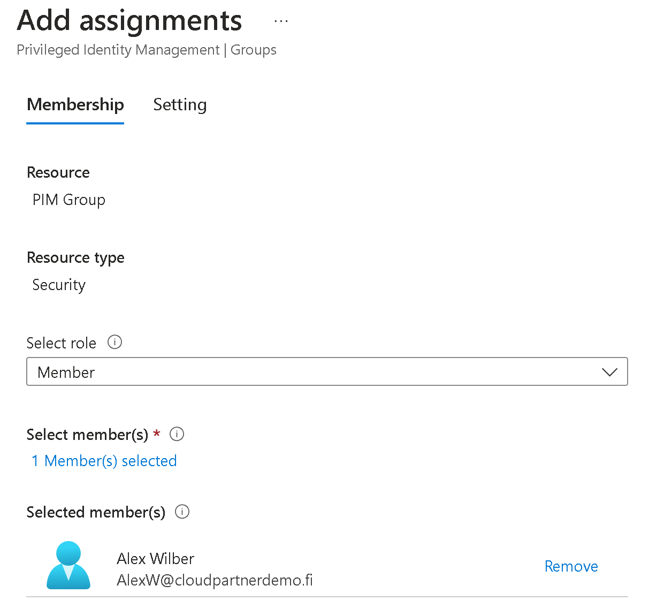
Task: Click info icon next to Select member(s)
Action: (x=177, y=434)
